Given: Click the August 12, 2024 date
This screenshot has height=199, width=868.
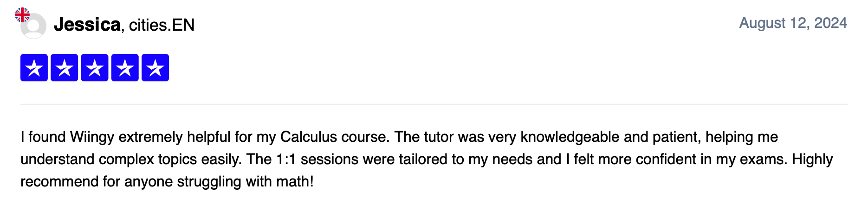Looking at the screenshot, I should click(x=793, y=23).
